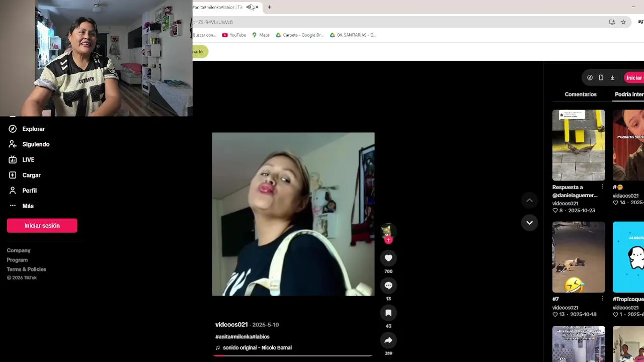Bookmark this page with star icon
Screen dimensions: 644x362
(x=623, y=22)
